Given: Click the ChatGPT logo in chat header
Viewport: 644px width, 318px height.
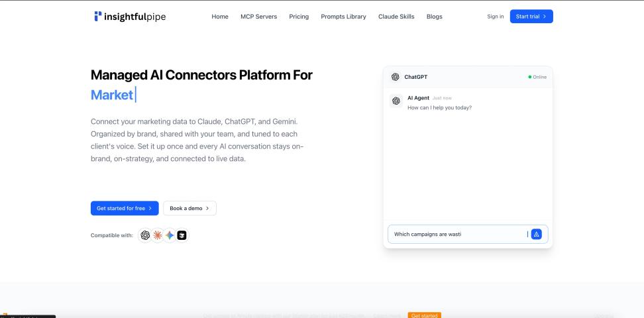Looking at the screenshot, I should point(396,77).
